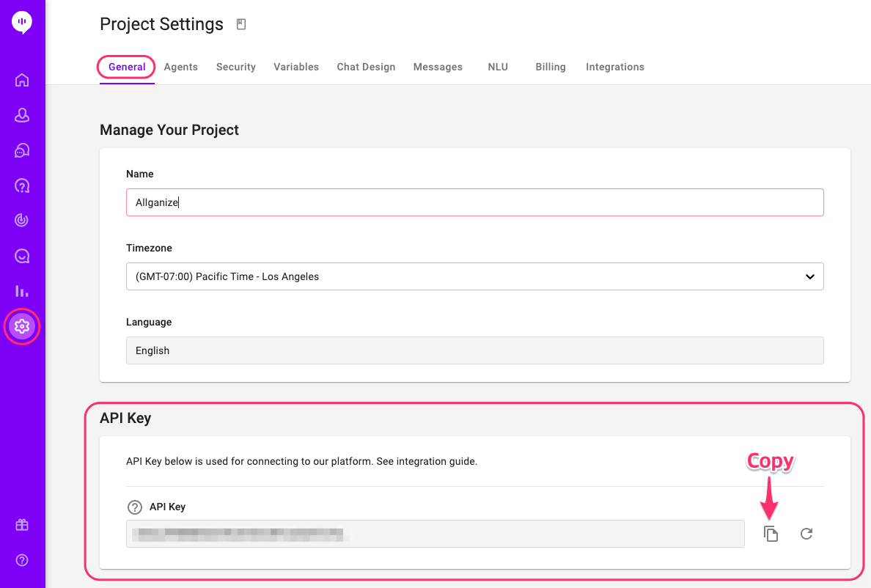Open the smiley chat icon in the sidebar

(x=22, y=256)
